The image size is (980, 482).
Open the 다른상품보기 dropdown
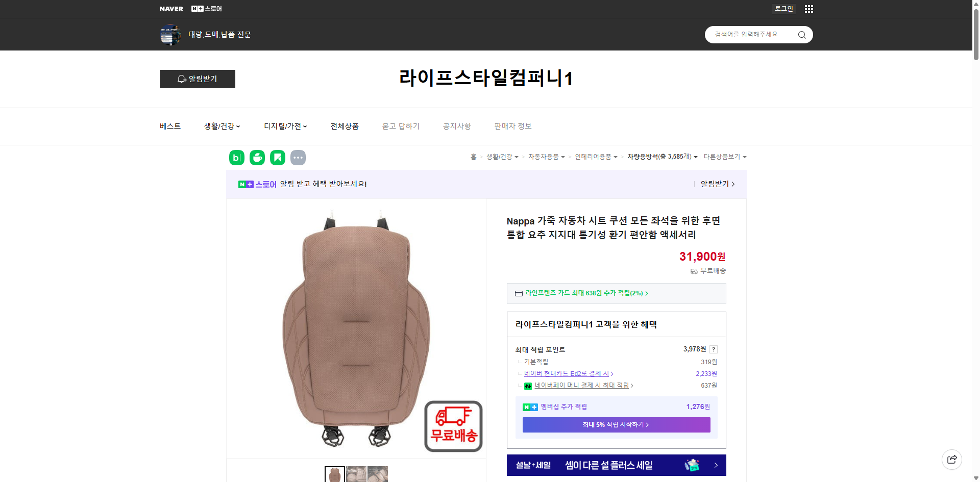coord(725,157)
